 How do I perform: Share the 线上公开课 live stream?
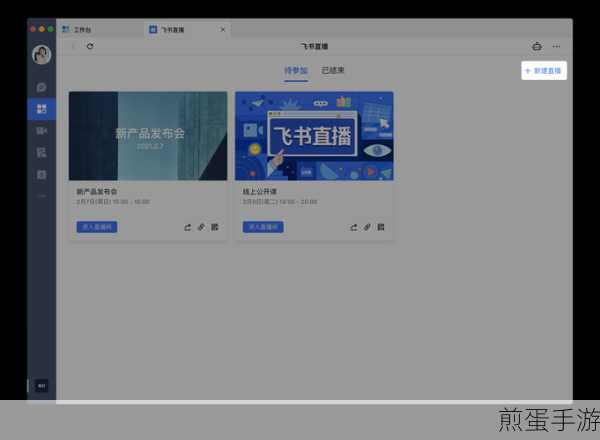(x=354, y=227)
